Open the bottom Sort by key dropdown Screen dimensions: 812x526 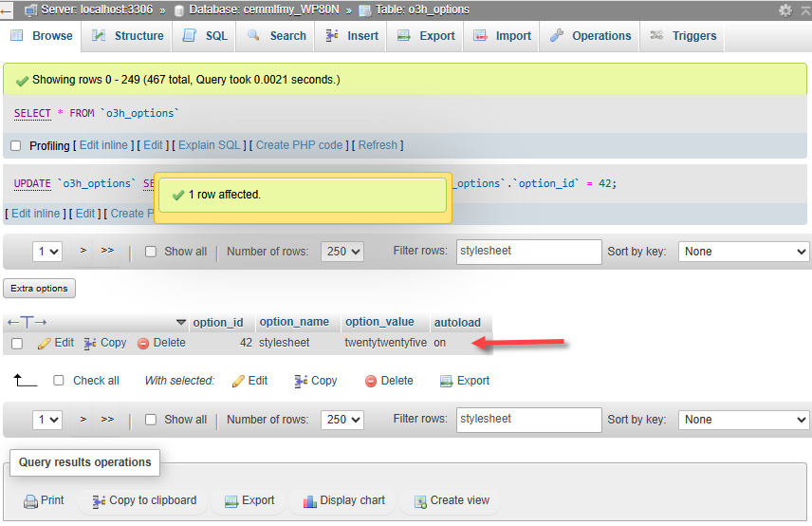pyautogui.click(x=743, y=420)
